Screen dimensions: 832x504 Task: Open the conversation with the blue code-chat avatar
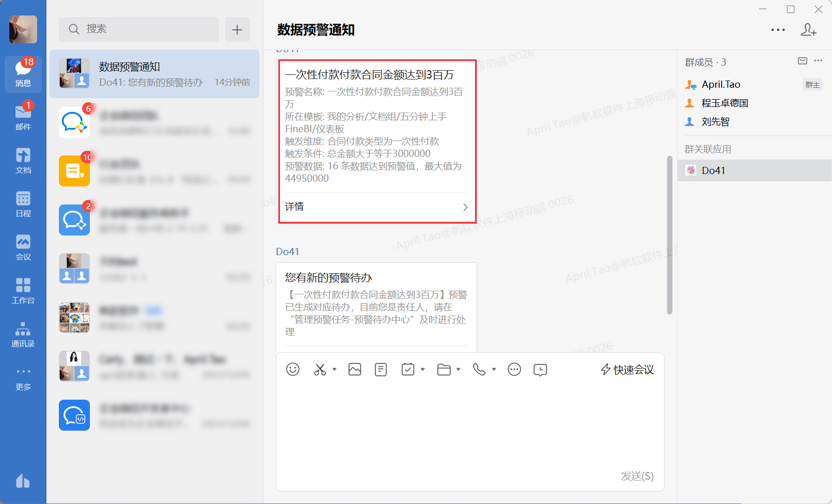click(x=154, y=415)
